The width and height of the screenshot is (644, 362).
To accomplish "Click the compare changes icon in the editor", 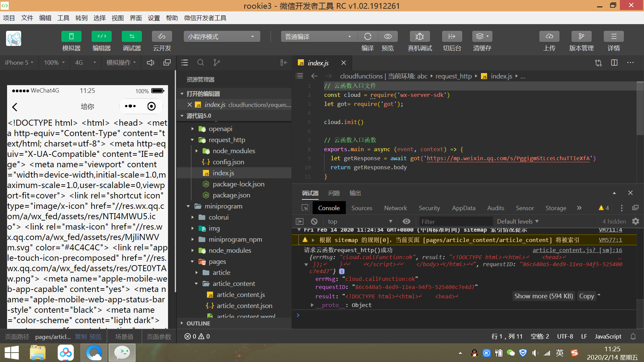I will click(598, 63).
